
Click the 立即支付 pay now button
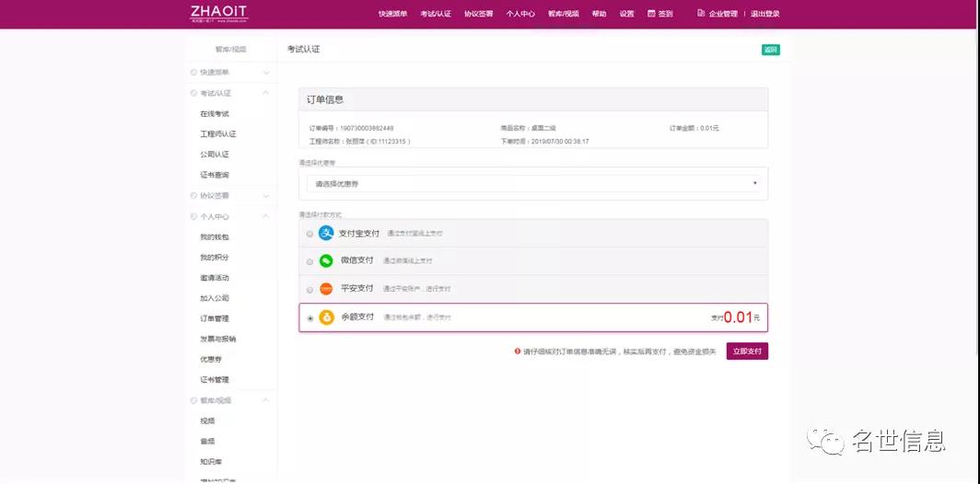(x=746, y=351)
